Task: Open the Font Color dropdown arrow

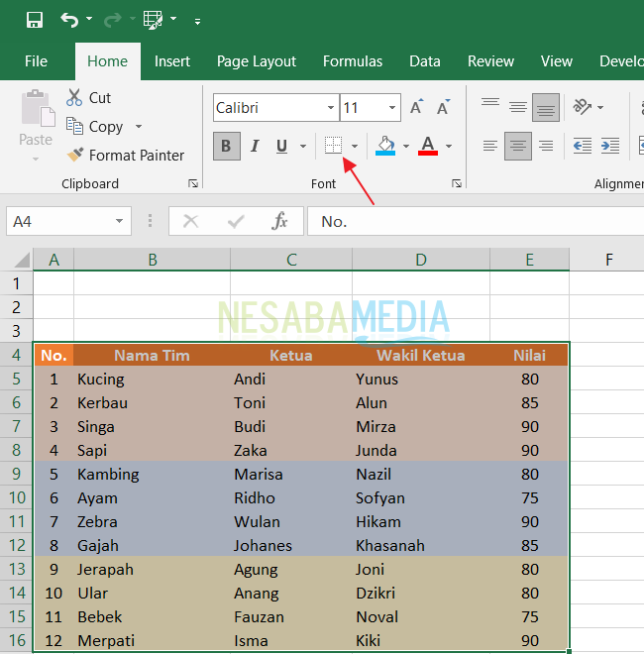Action: [449, 146]
